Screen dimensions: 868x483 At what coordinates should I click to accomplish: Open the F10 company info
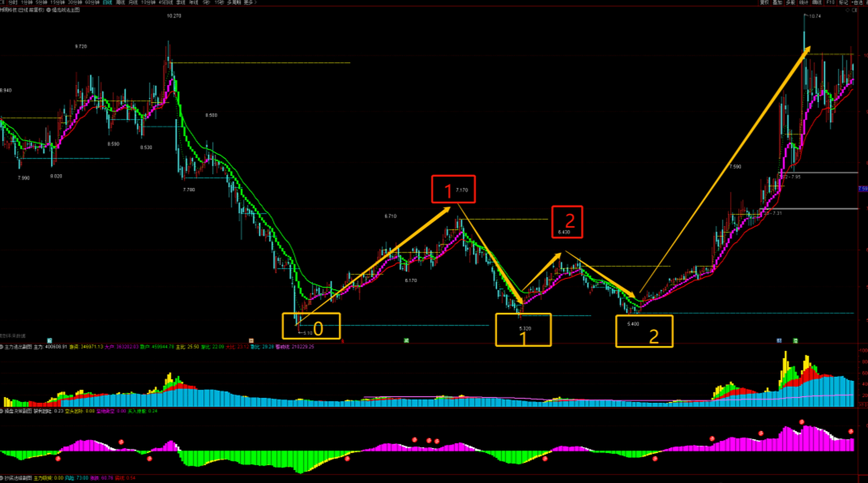(x=830, y=2)
